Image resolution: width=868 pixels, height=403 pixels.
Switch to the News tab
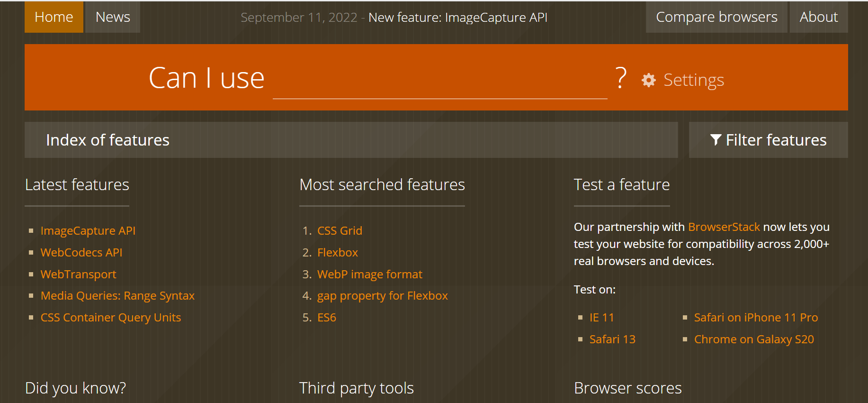pos(113,17)
